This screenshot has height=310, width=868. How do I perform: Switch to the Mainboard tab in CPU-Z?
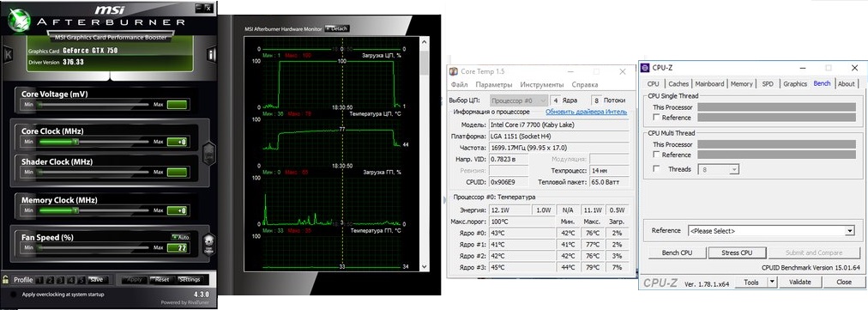(709, 84)
